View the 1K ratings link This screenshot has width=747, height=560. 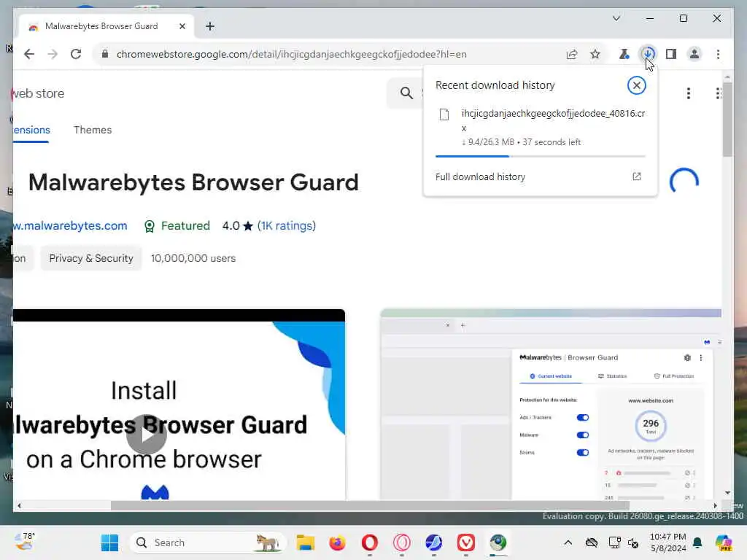point(287,226)
